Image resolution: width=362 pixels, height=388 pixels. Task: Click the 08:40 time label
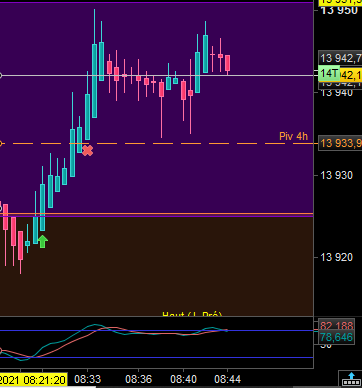(x=183, y=379)
